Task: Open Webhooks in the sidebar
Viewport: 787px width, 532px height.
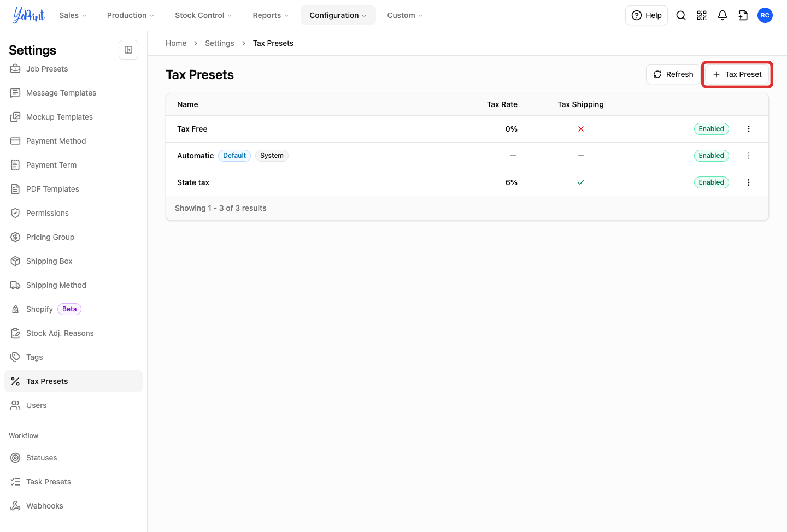Action: (x=73, y=506)
